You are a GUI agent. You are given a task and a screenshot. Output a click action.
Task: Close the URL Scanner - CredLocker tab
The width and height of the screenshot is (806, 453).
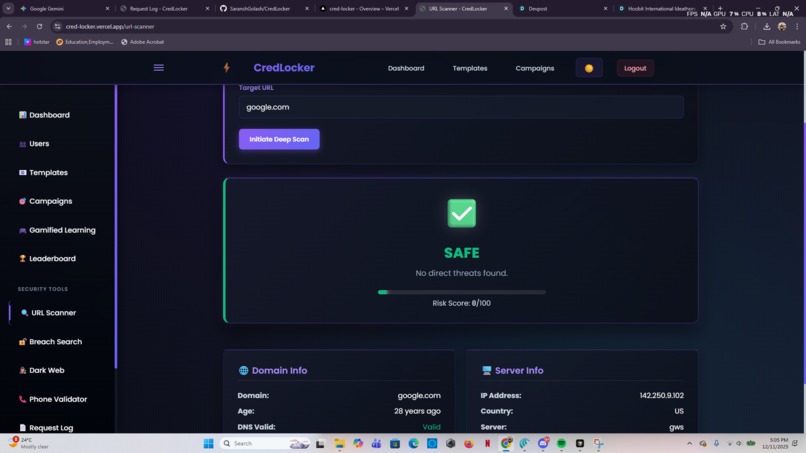[x=506, y=9]
